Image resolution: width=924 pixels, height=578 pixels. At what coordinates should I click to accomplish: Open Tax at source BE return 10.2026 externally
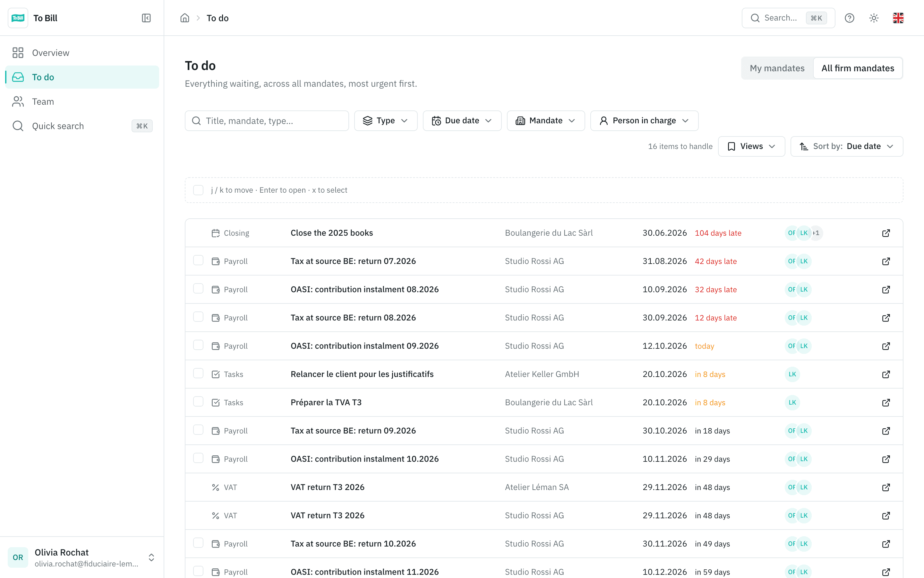(886, 544)
